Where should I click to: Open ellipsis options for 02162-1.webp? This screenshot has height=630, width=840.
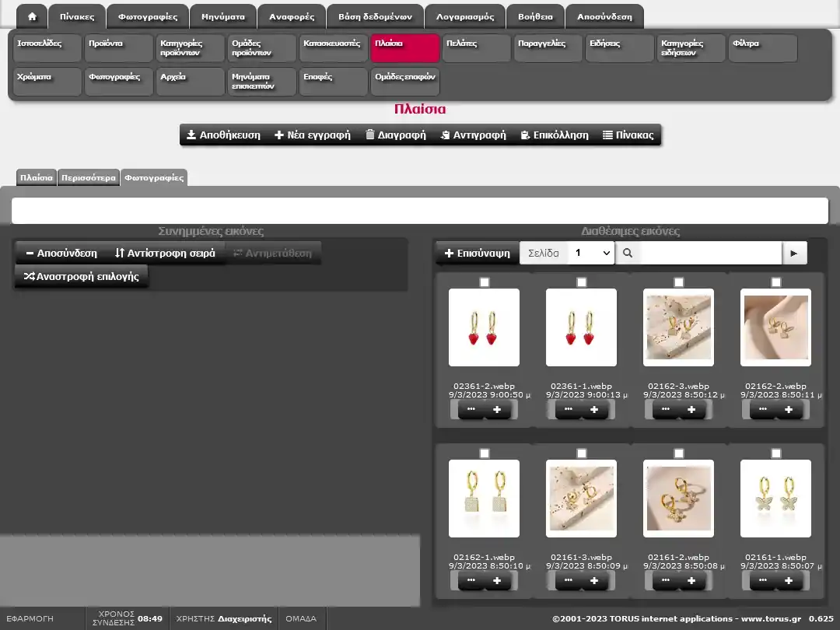(x=471, y=580)
